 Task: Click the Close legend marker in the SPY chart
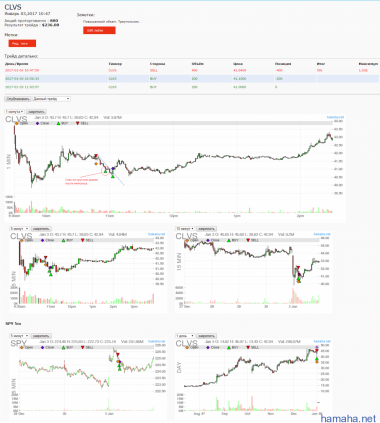42,347
